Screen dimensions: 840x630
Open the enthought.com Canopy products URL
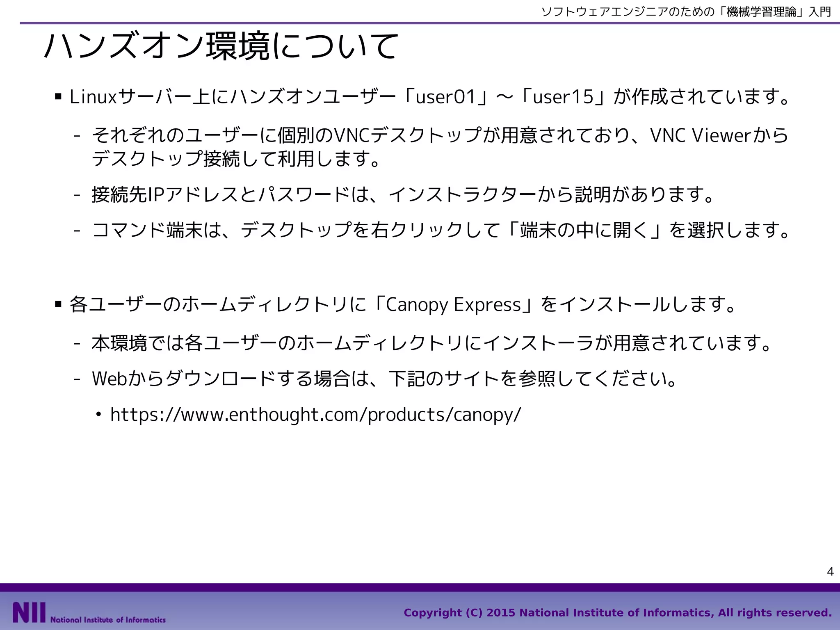click(x=315, y=415)
